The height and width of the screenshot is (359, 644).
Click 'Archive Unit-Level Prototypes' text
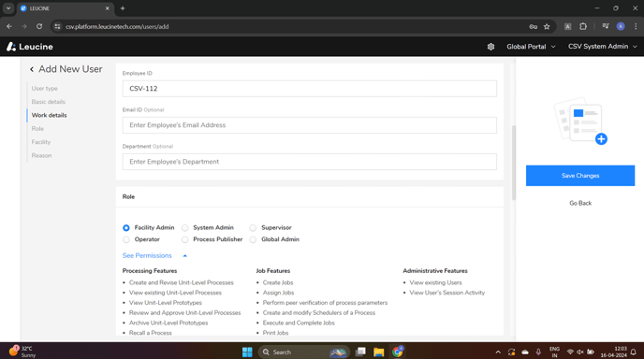(168, 323)
